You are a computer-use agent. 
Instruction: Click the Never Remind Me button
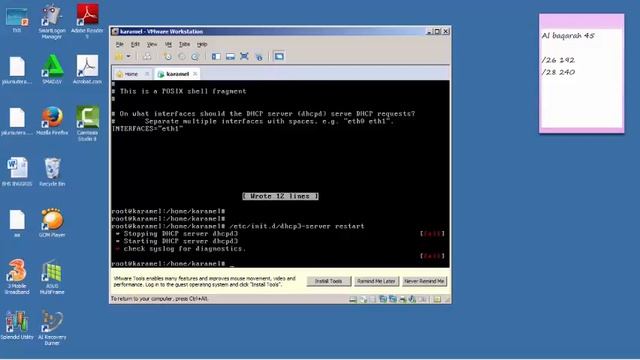(424, 281)
